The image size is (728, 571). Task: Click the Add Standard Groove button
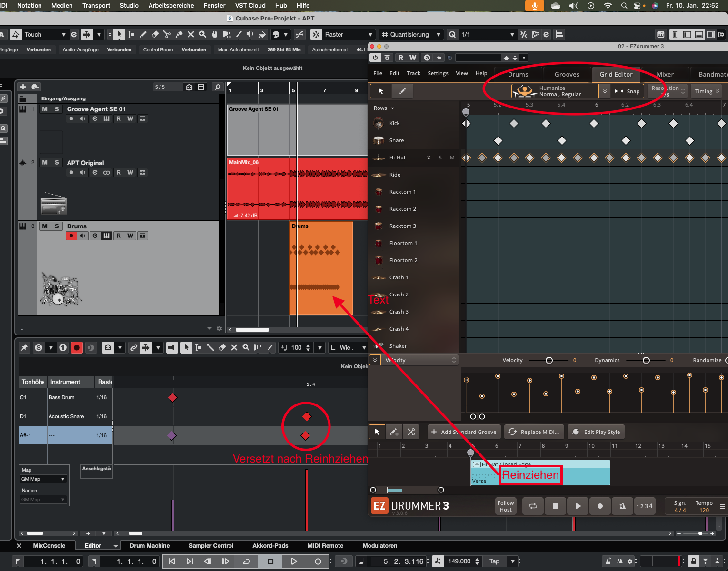(x=464, y=432)
